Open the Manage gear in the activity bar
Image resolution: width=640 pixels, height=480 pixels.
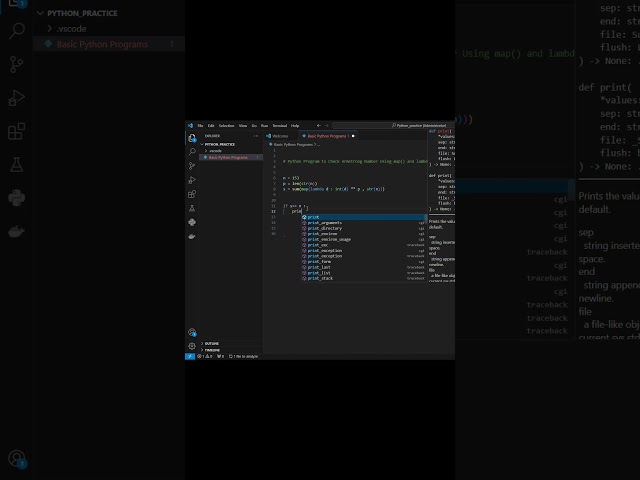point(192,346)
